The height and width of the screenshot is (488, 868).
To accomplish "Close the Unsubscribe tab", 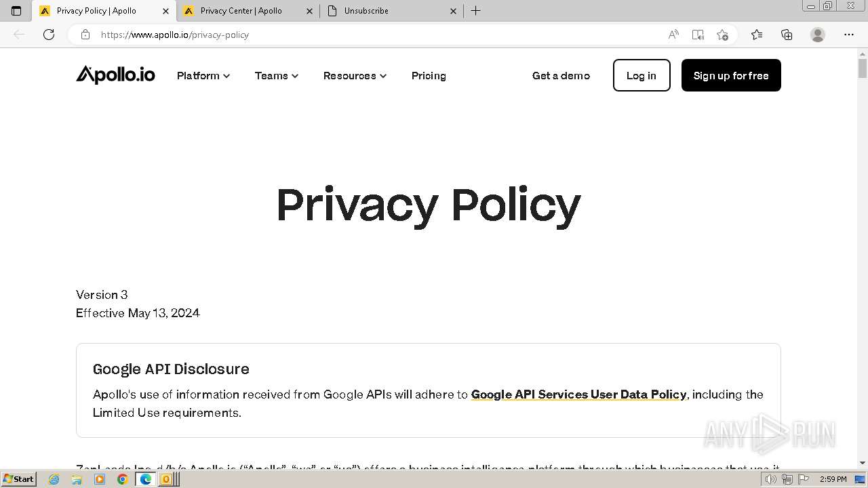I will tap(454, 11).
